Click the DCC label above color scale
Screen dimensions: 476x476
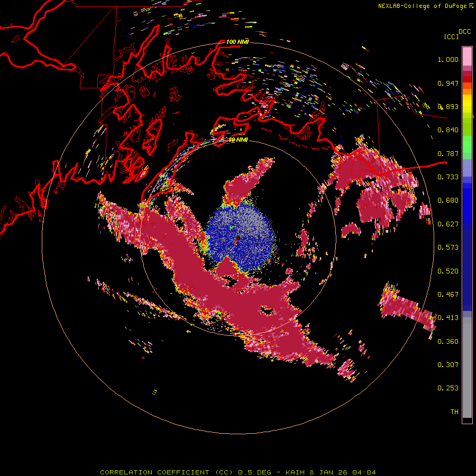tap(464, 32)
